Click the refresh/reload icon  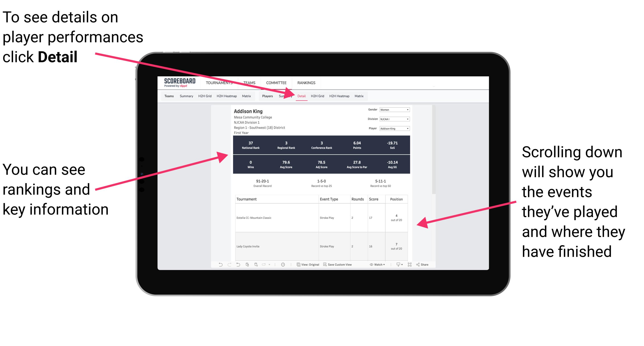(x=247, y=267)
